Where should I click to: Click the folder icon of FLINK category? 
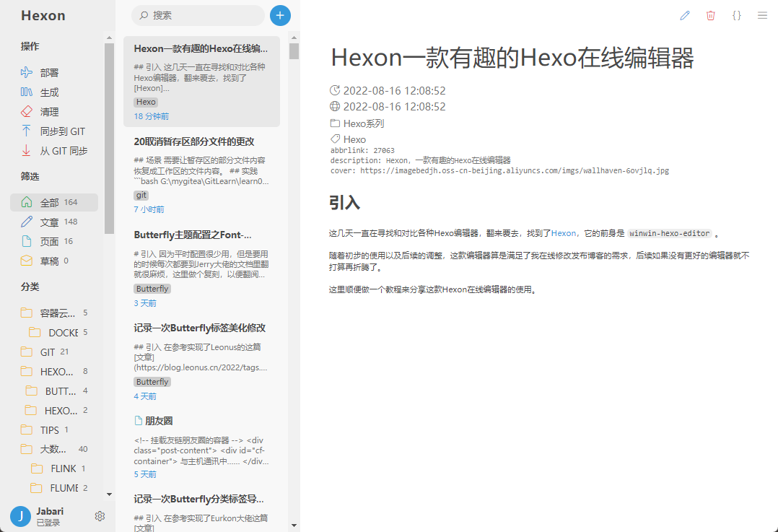click(37, 468)
